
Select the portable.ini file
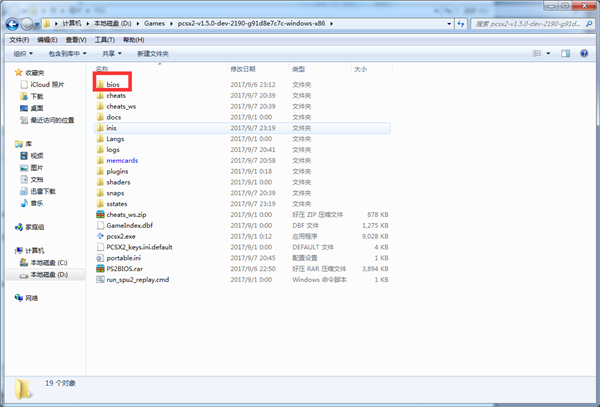pos(119,258)
